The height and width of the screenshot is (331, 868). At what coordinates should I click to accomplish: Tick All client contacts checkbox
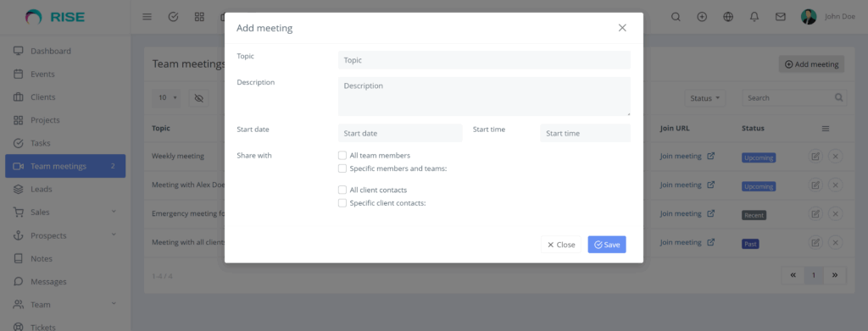[x=342, y=190]
